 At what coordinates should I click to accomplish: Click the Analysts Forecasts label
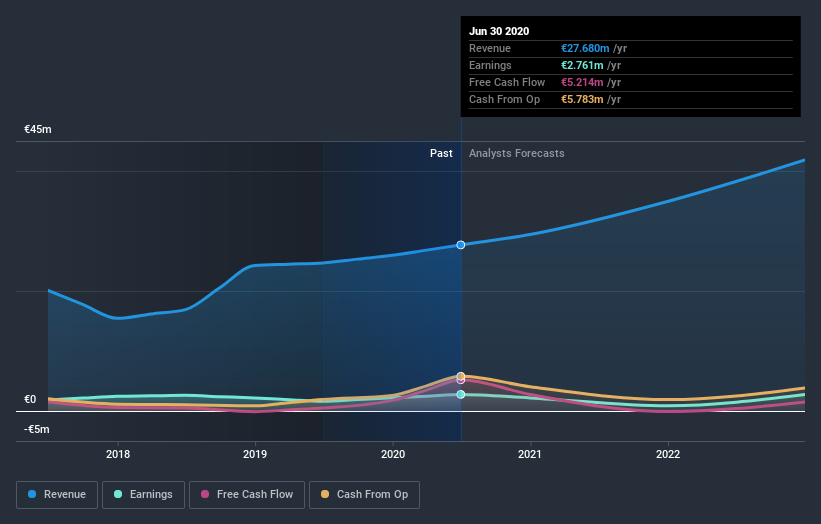pos(517,153)
